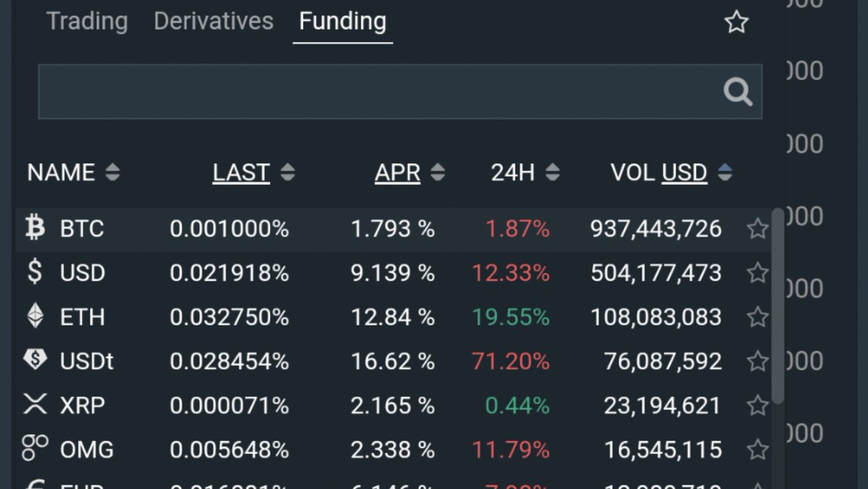Favorite the ETH row star
This screenshot has width=868, height=489.
(x=757, y=317)
